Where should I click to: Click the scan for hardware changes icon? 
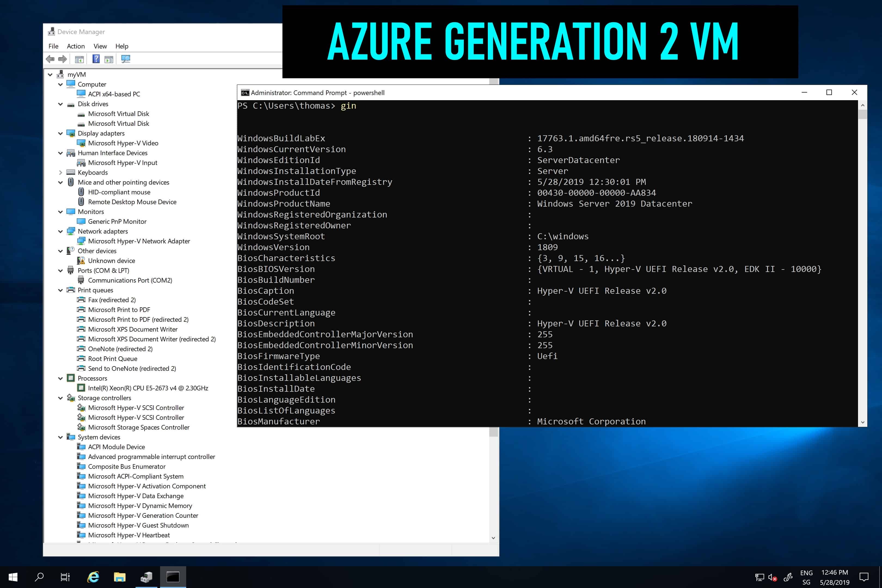125,59
